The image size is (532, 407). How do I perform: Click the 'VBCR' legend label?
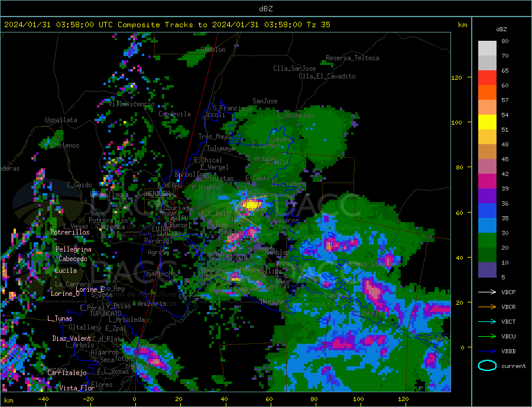tap(508, 307)
